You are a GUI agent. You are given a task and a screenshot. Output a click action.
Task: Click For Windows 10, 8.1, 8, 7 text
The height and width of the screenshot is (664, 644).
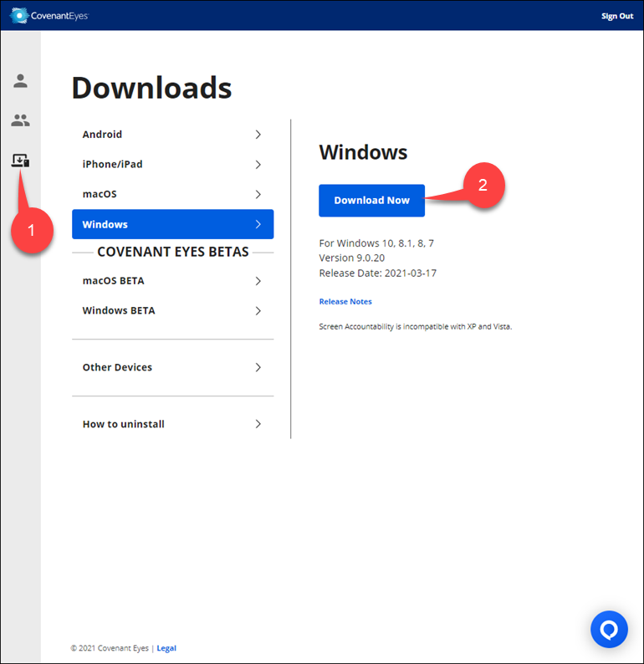[x=376, y=243]
